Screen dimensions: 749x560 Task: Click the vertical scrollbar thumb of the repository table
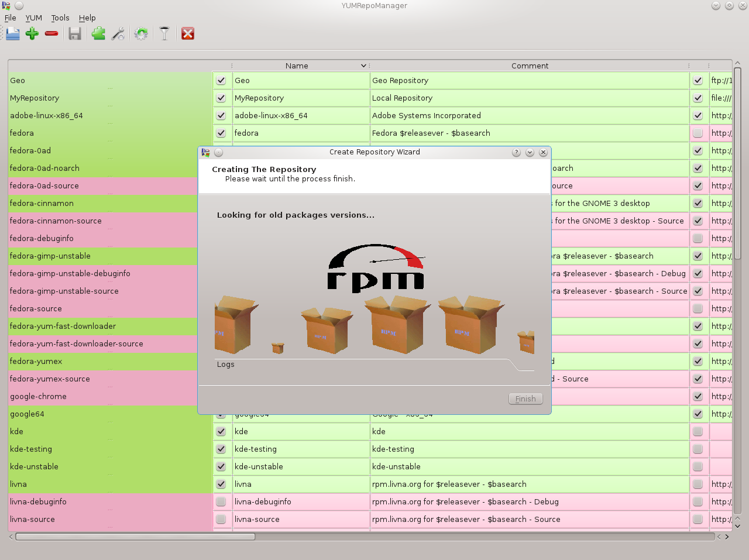pyautogui.click(x=737, y=164)
